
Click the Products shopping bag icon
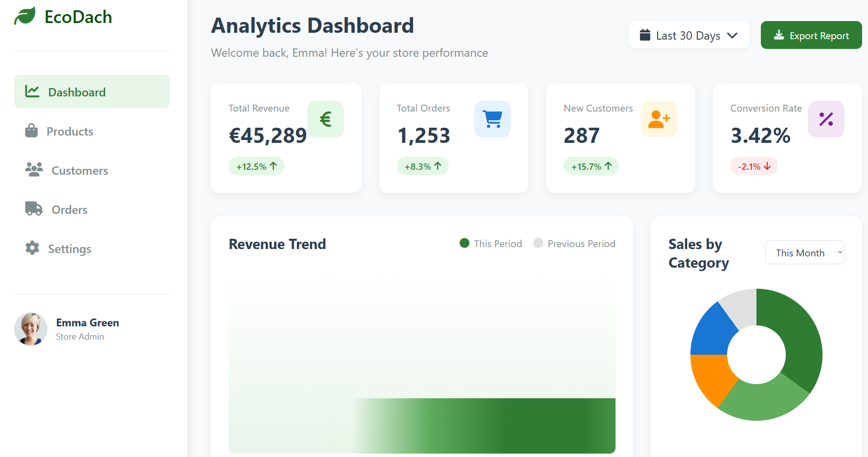click(31, 131)
